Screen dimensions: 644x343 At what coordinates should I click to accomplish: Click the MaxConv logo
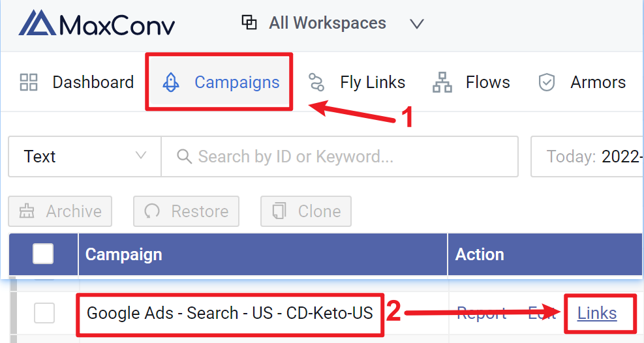pos(97,23)
